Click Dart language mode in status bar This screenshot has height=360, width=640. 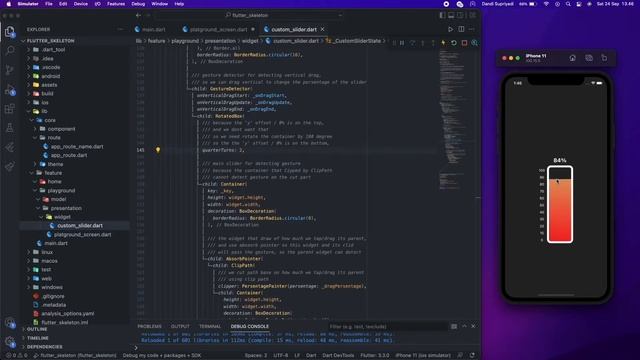[x=311, y=356]
